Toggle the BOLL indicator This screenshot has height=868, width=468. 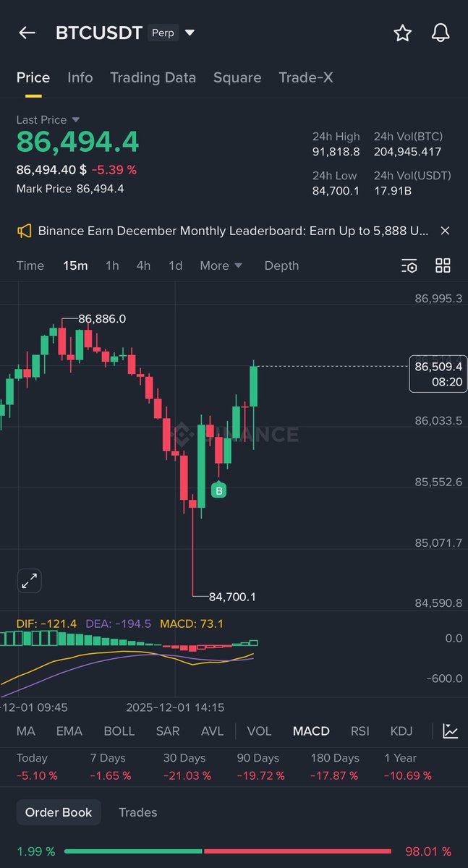(x=119, y=731)
